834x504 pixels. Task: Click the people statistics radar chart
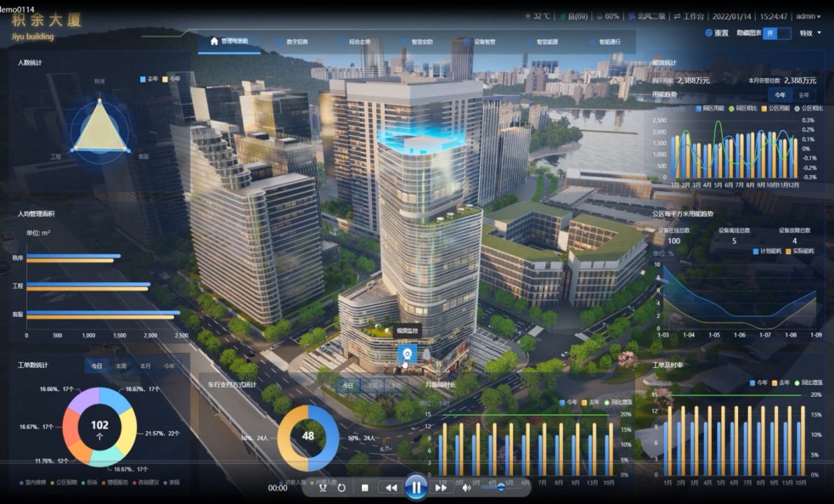[x=100, y=130]
